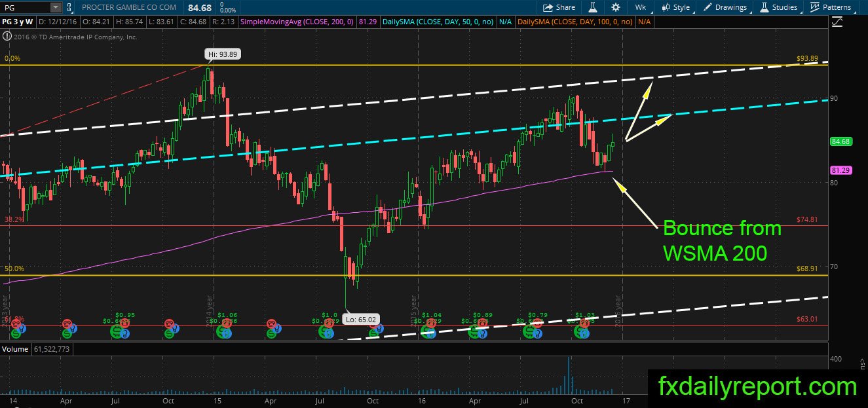The width and height of the screenshot is (868, 408).
Task: Open chart settings gear icon
Action: click(x=615, y=7)
